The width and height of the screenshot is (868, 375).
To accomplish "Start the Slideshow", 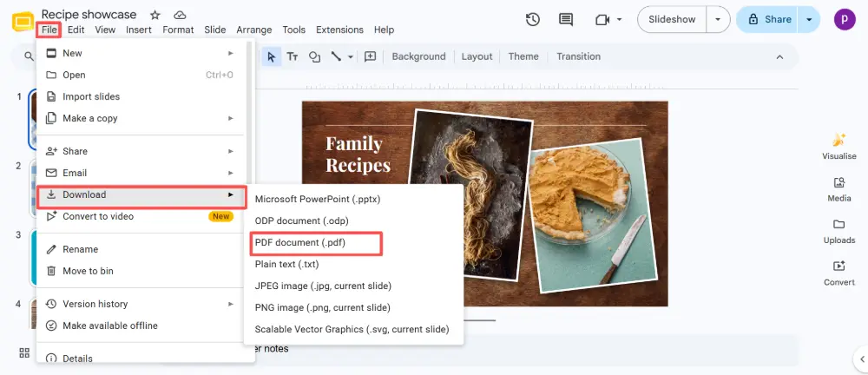I will pyautogui.click(x=672, y=19).
